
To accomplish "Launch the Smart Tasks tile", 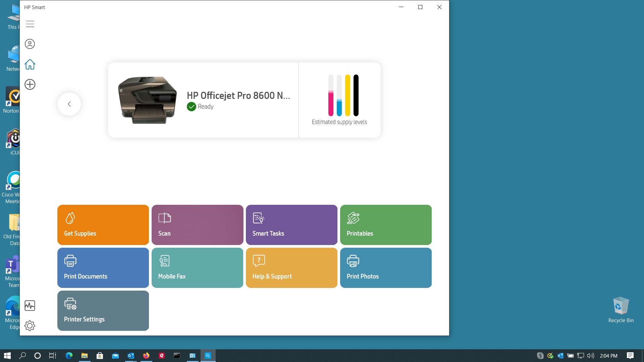I will click(291, 225).
